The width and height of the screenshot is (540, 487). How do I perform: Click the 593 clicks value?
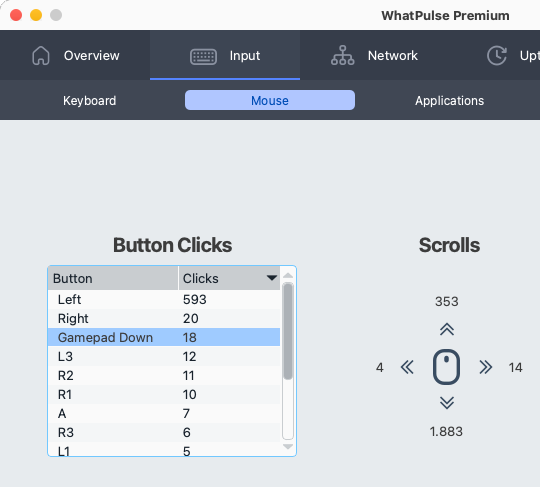coord(195,300)
